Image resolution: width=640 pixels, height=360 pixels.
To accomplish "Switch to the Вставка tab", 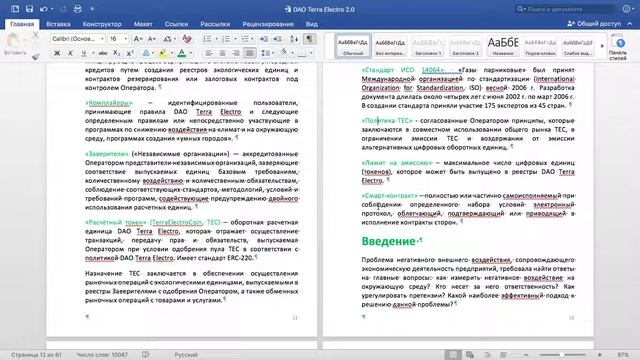I will [x=58, y=24].
